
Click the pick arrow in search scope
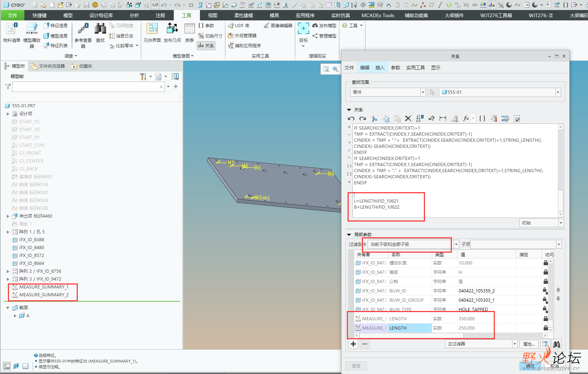point(432,92)
